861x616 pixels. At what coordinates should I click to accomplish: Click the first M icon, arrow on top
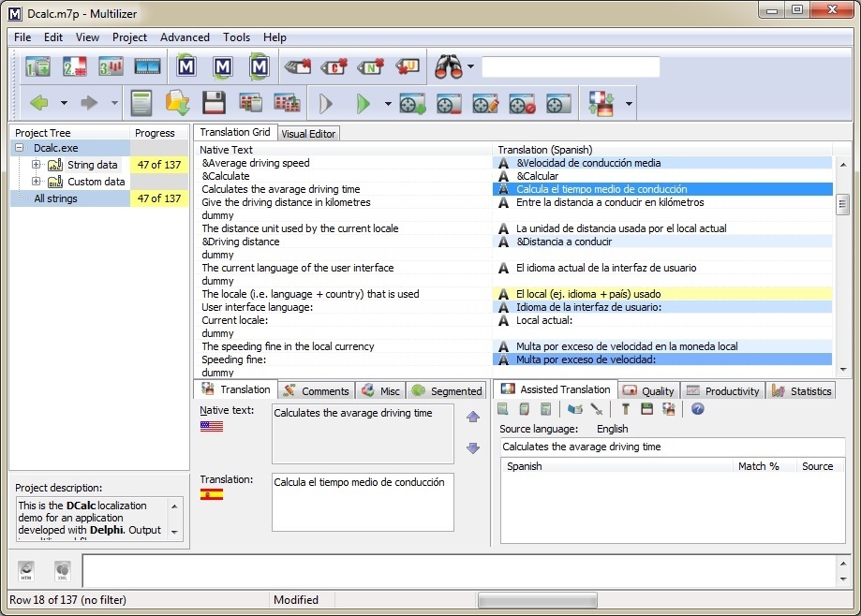pyautogui.click(x=186, y=66)
